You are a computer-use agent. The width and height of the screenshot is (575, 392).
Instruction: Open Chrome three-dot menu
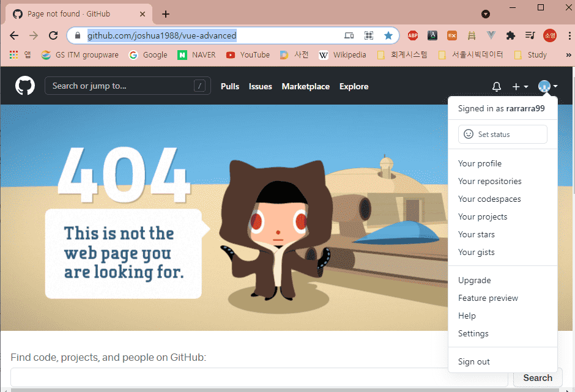pyautogui.click(x=569, y=35)
